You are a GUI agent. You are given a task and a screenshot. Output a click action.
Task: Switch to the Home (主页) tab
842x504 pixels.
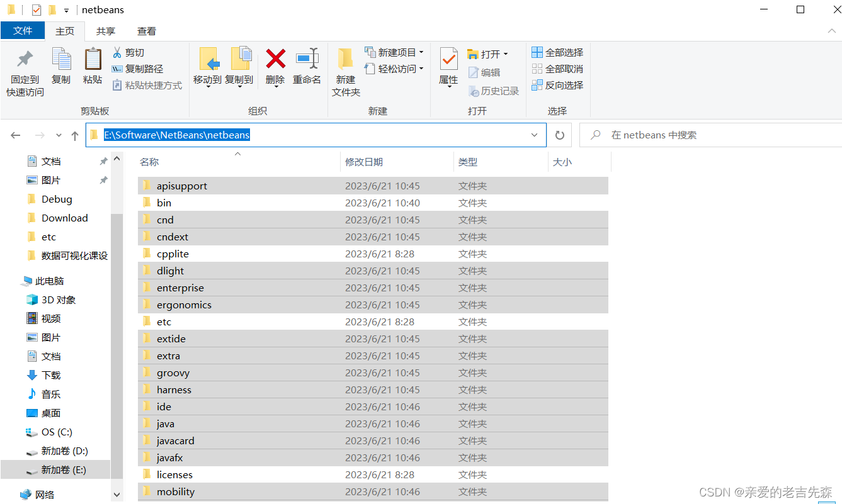click(x=65, y=31)
